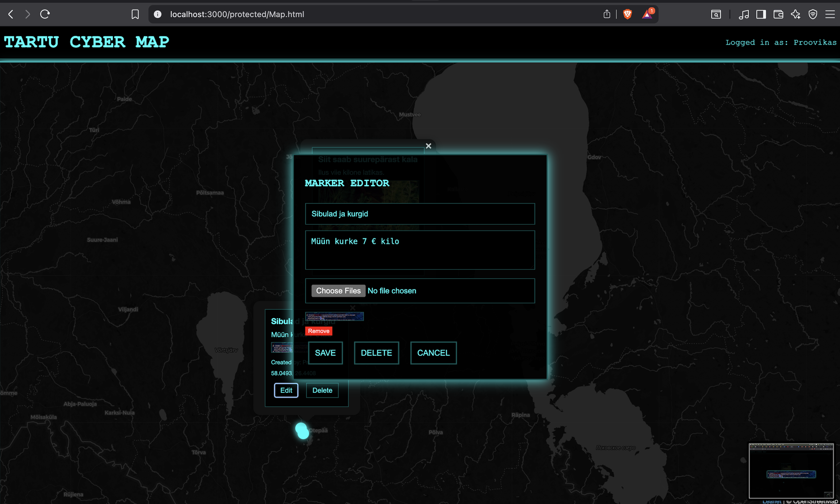Bookmark this page icon
This screenshot has height=504, width=840.
point(135,14)
